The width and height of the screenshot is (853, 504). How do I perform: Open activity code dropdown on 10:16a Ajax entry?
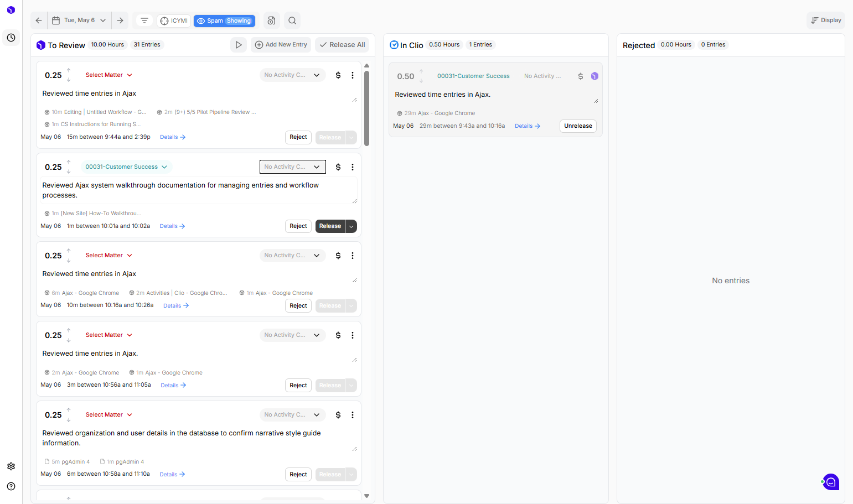292,256
